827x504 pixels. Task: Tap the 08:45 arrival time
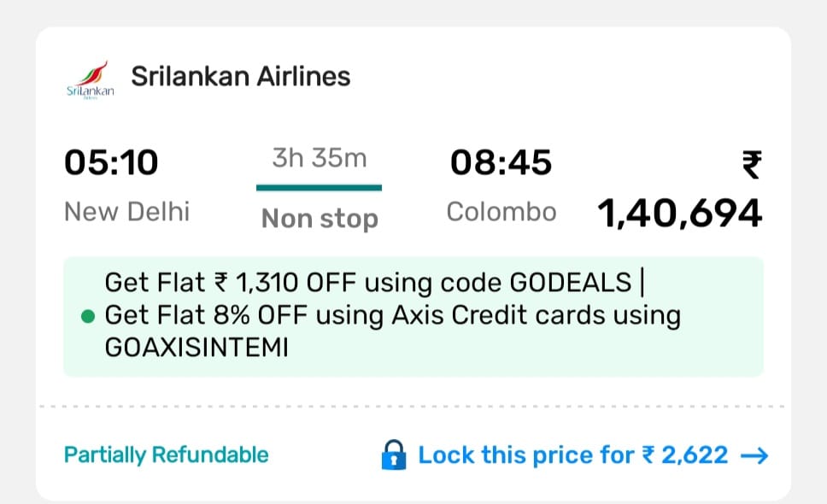tap(501, 162)
